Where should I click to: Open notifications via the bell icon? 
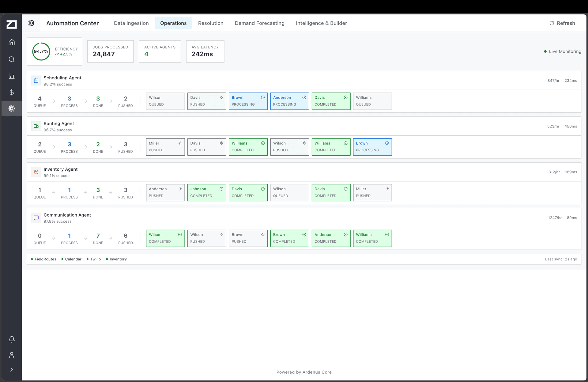pos(11,339)
